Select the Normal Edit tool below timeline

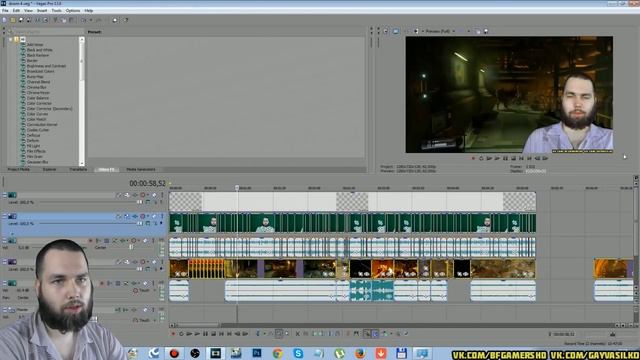(x=258, y=334)
